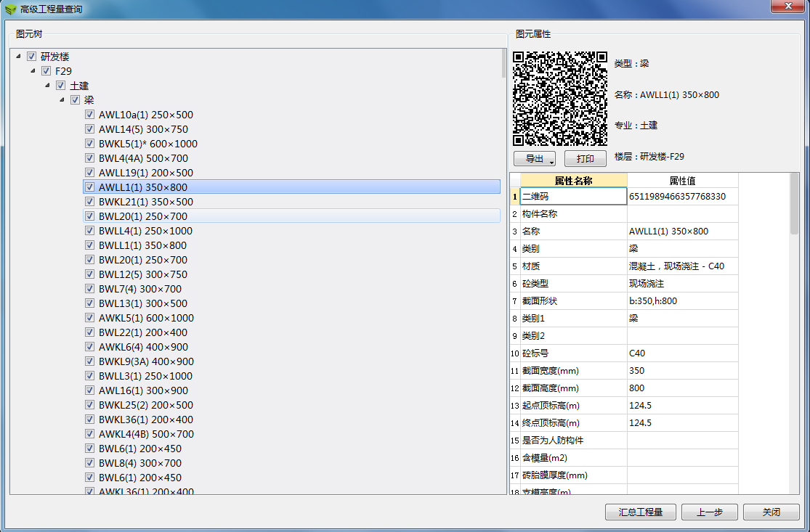Toggle the 土建 checkbox
The image size is (810, 532).
[60, 85]
